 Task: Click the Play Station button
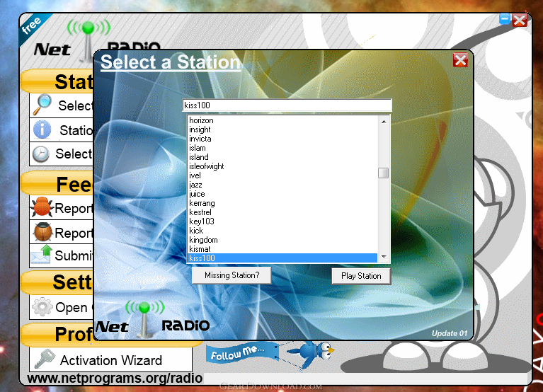tap(361, 276)
